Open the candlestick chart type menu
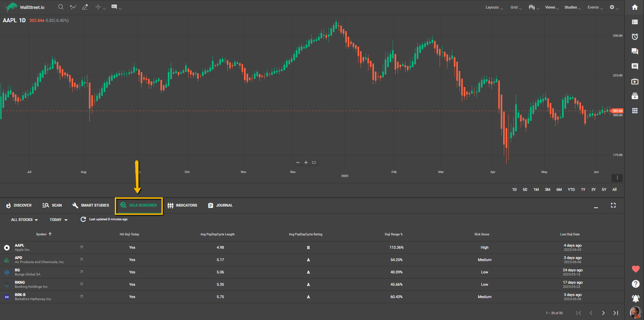644x320 pixels. (x=532, y=7)
